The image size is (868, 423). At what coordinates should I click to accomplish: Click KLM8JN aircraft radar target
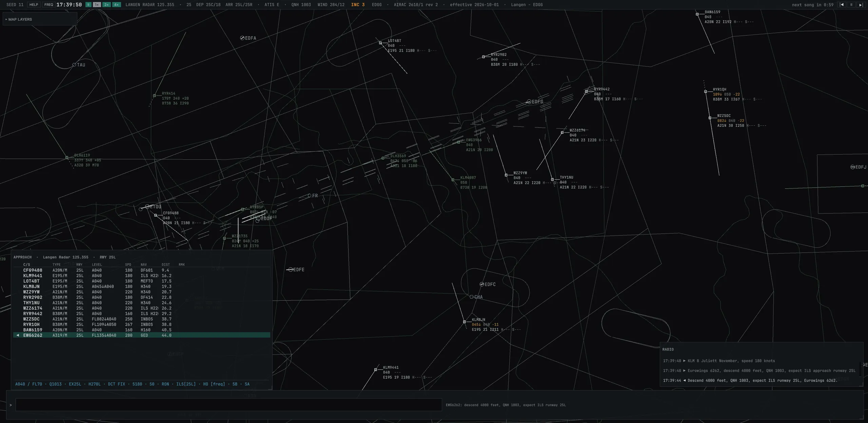tap(465, 322)
